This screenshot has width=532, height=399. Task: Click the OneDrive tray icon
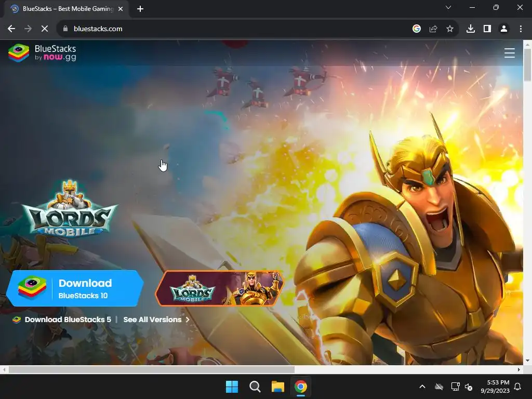[439, 387]
